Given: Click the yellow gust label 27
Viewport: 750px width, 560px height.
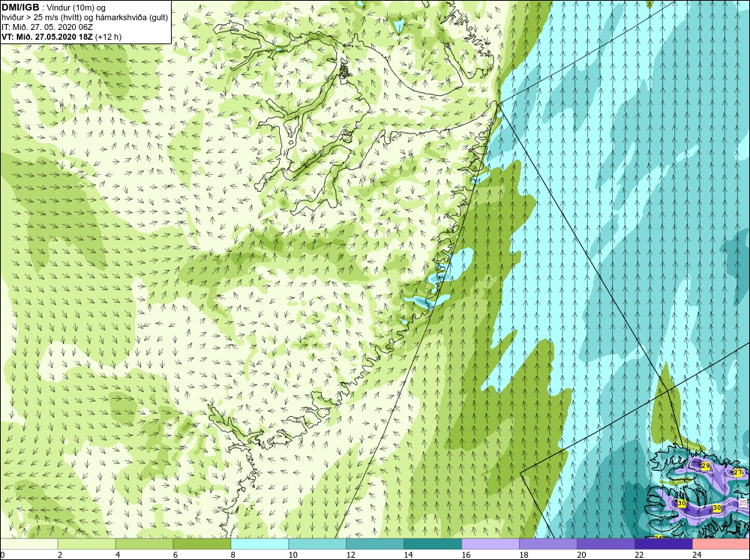Looking at the screenshot, I should tap(738, 472).
